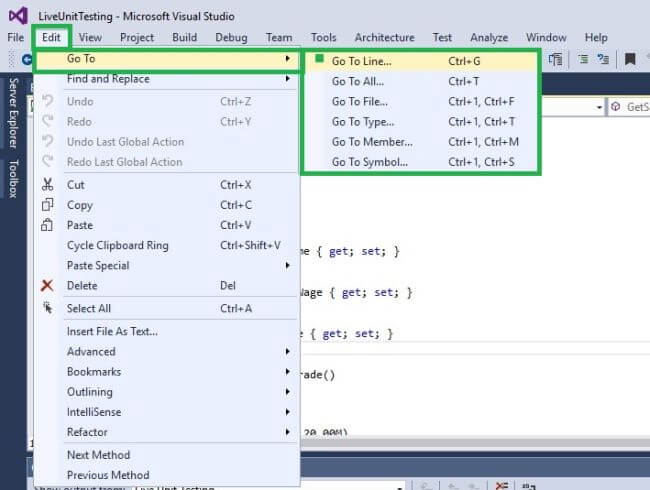Open the Test menu
This screenshot has width=650, height=490.
tap(442, 37)
